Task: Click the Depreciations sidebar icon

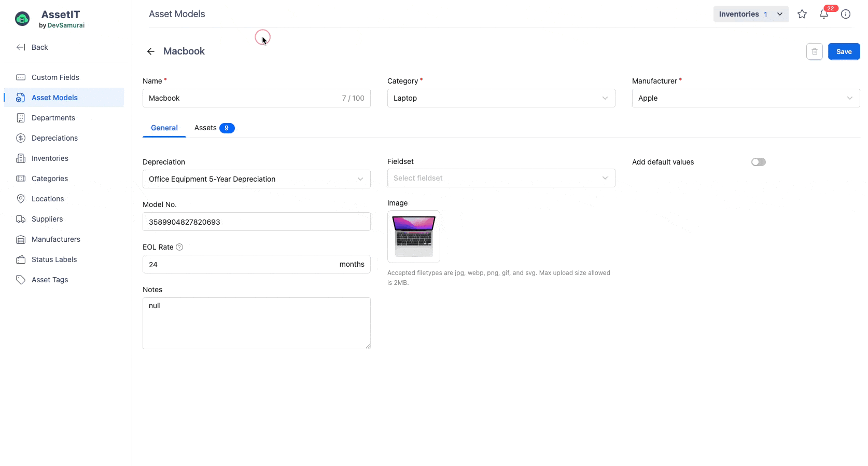Action: click(21, 138)
